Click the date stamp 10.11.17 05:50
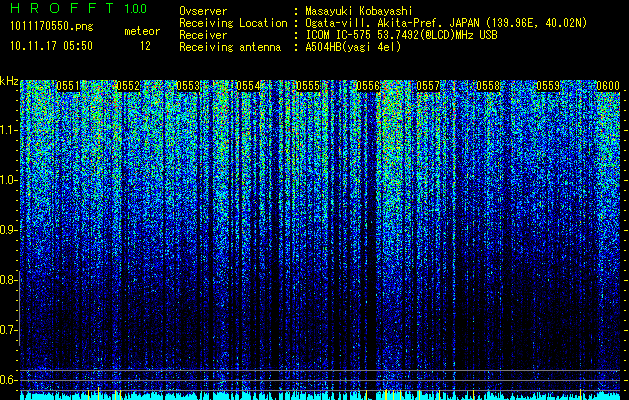Viewport: 629px width, 400px height. click(x=51, y=46)
